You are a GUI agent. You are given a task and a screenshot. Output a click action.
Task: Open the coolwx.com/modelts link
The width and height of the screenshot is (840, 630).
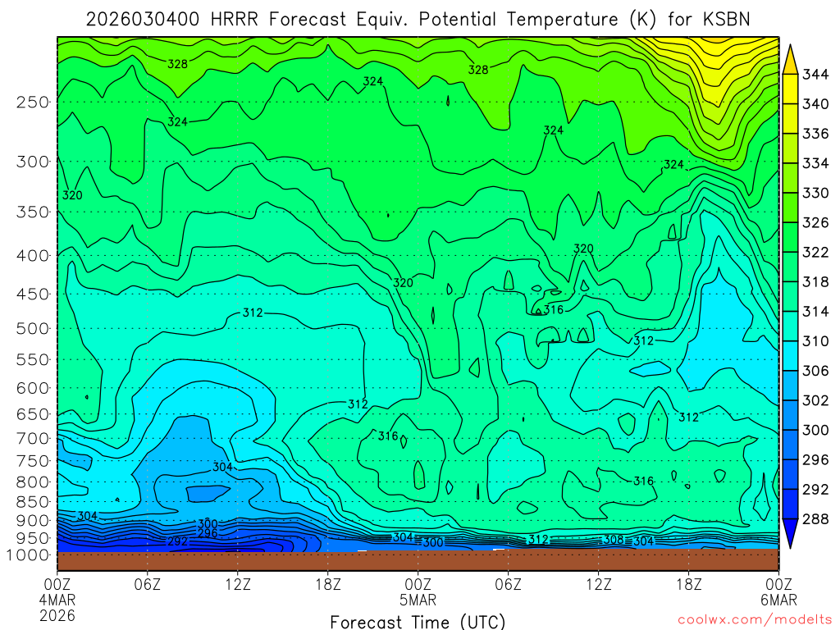[755, 620]
